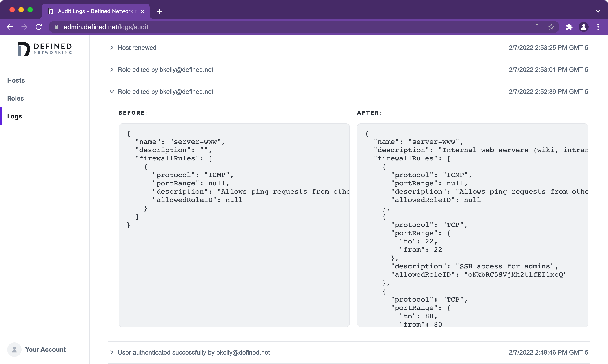Click the browser profile avatar

pos(584,27)
